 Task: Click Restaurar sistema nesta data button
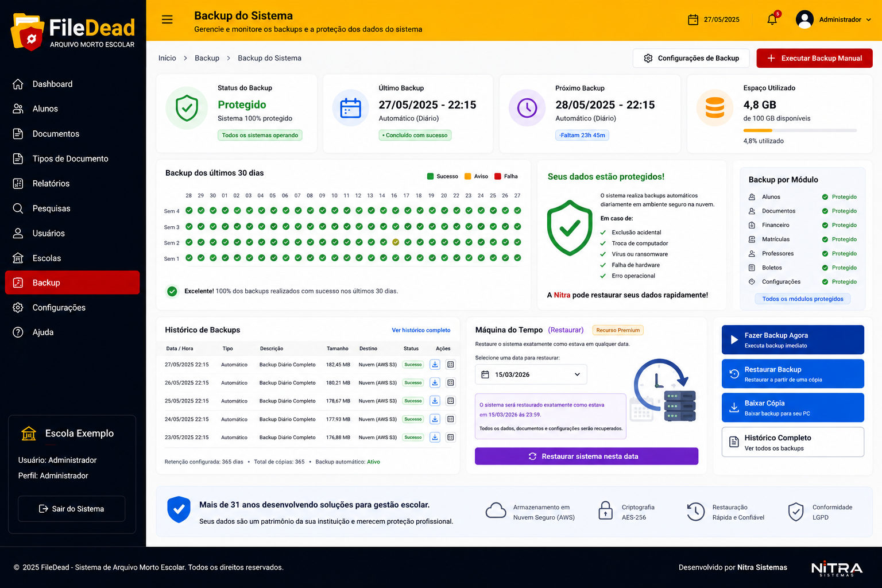[x=586, y=457]
